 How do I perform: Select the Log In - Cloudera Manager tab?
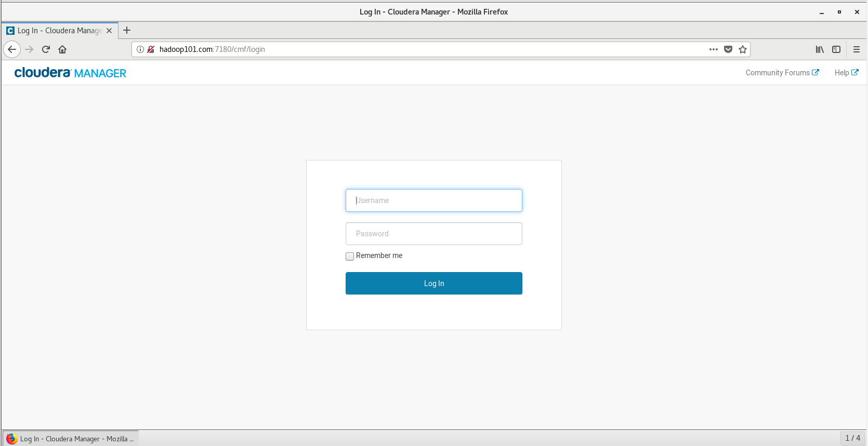[x=60, y=31]
